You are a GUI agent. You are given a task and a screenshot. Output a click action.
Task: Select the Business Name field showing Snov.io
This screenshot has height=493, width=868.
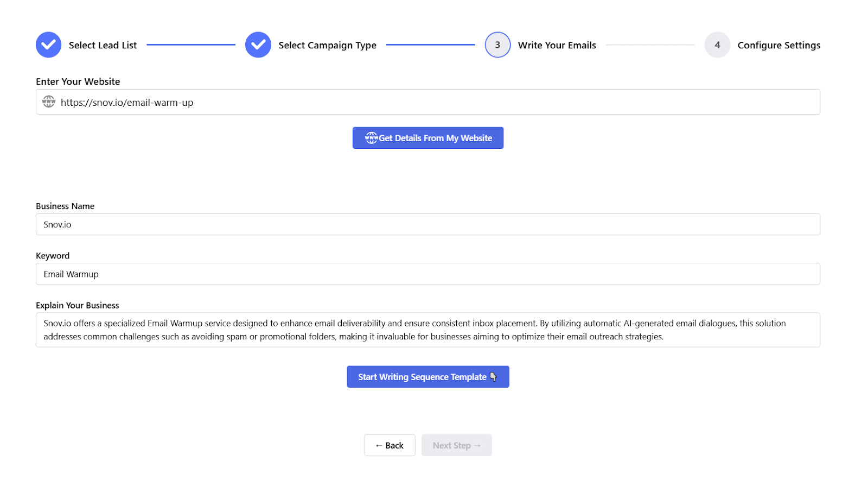click(427, 224)
